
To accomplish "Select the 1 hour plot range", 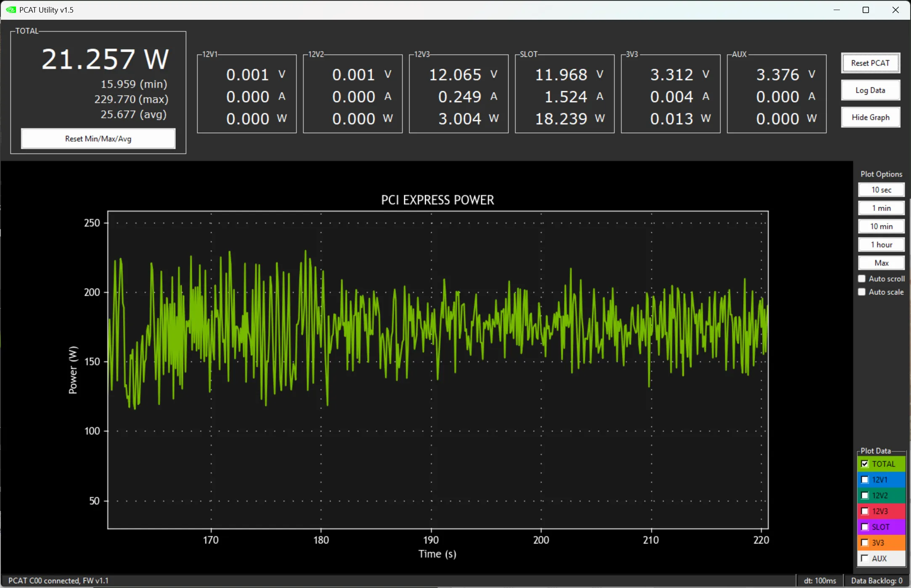I will click(x=881, y=245).
